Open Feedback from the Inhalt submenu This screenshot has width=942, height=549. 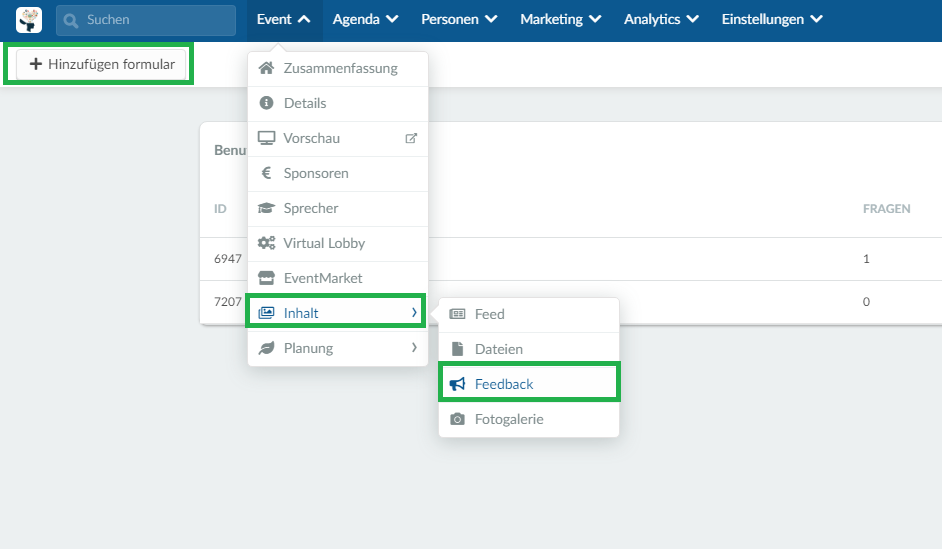pos(529,382)
